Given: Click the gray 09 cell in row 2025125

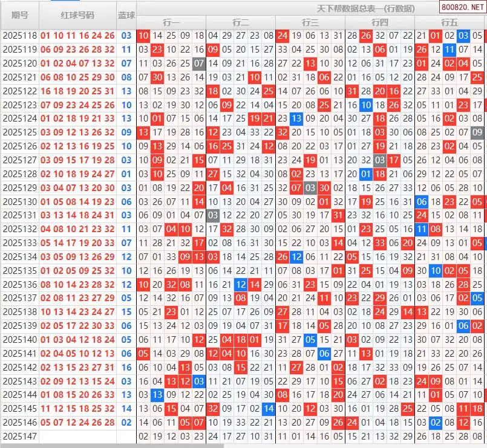Looking at the screenshot, I should click(x=477, y=132).
